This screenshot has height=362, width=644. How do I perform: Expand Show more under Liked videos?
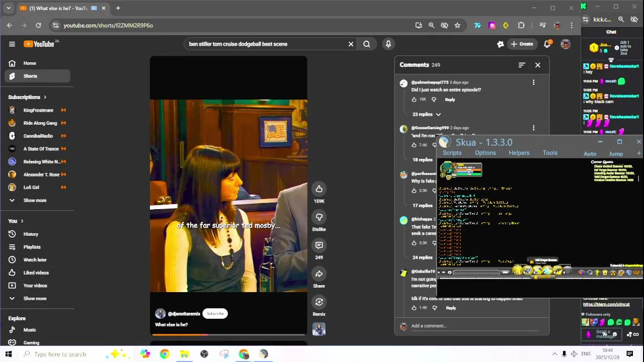[35, 299]
